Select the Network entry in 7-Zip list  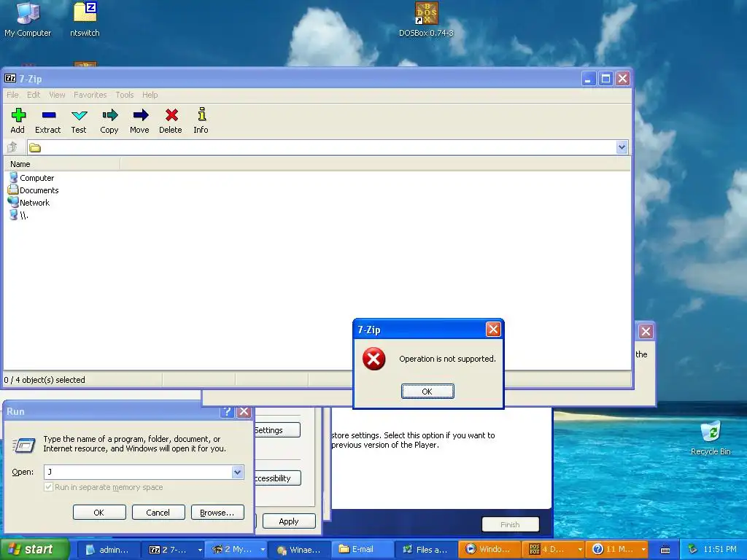[x=29, y=203]
